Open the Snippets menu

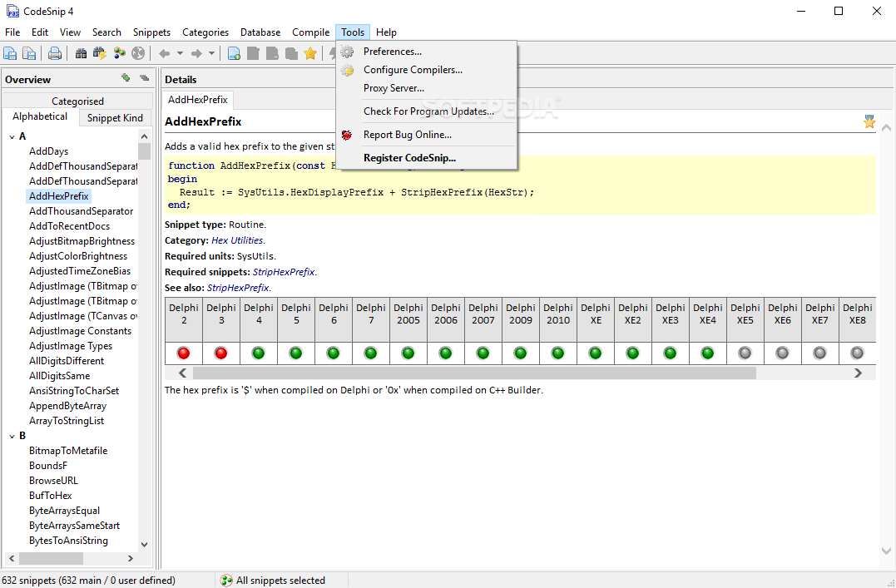(151, 32)
